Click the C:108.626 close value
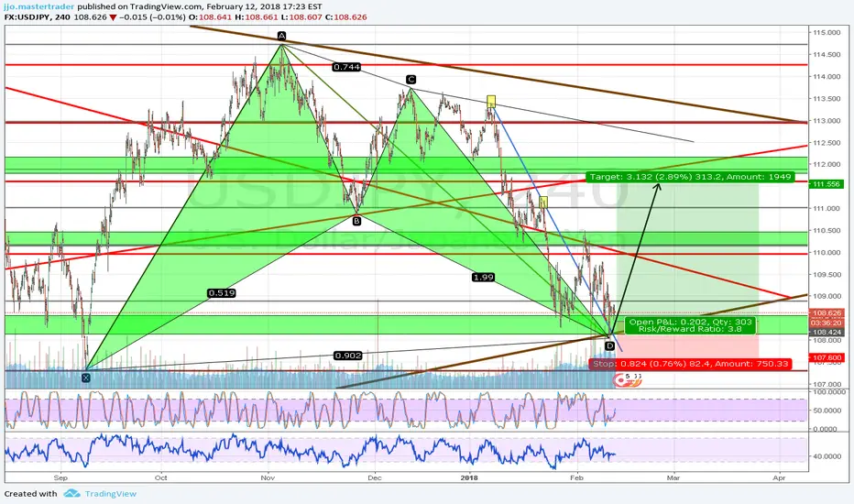The height and width of the screenshot is (504, 854). pyautogui.click(x=345, y=16)
